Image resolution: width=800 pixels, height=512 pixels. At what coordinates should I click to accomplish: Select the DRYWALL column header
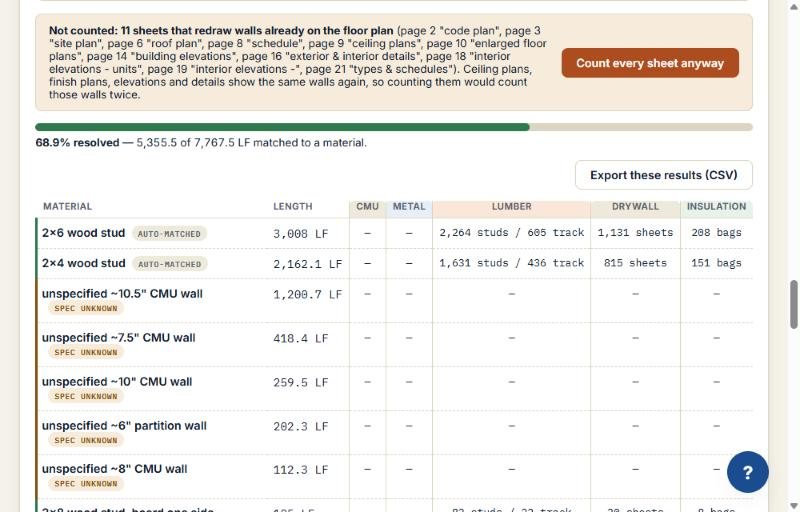(635, 207)
